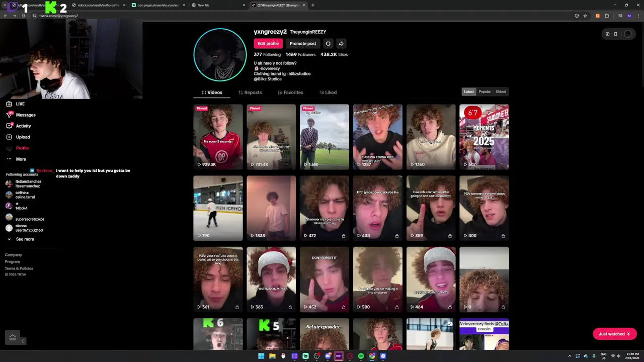Click the Promote post button
Viewport: 644px width, 362px height.
click(303, 44)
